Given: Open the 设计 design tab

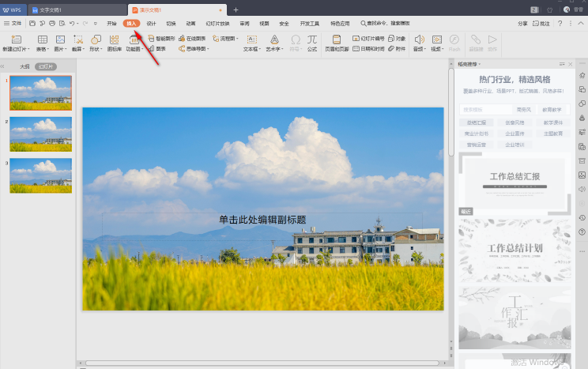Looking at the screenshot, I should pos(151,24).
